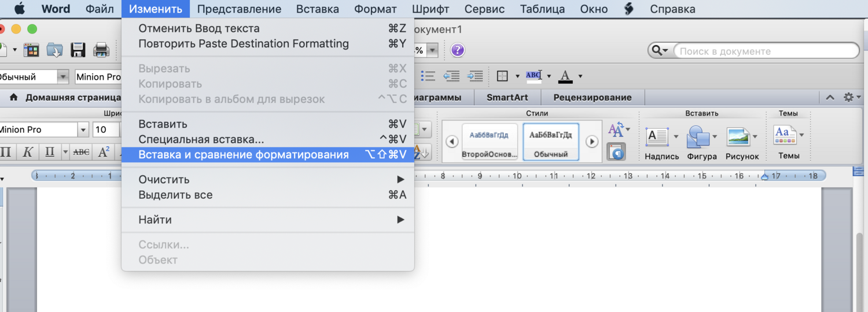Toggle underline button in ribbon
The image size is (868, 312).
coord(49,153)
